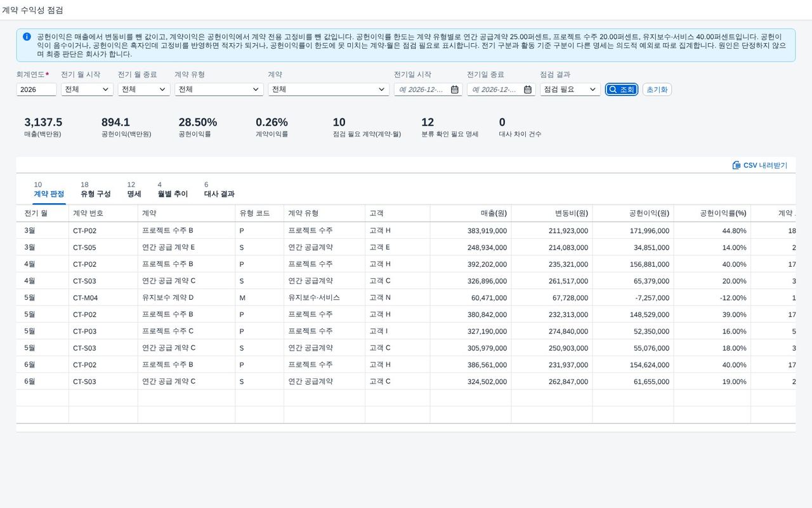Open the calendar picker for 전기일 시작
The image size is (812, 508).
pos(454,90)
